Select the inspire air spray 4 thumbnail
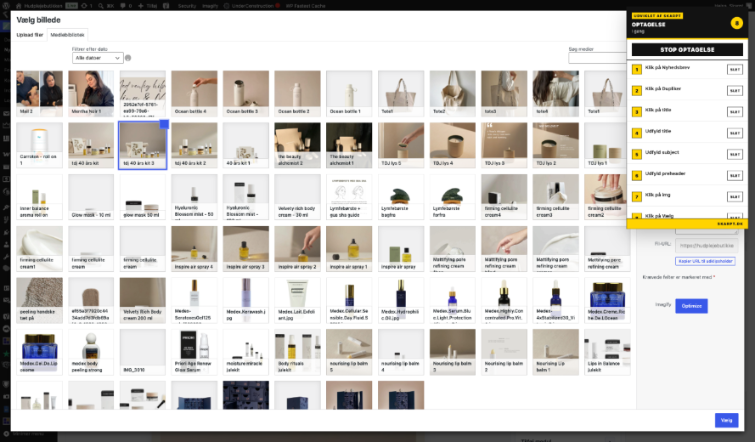 (x=195, y=248)
